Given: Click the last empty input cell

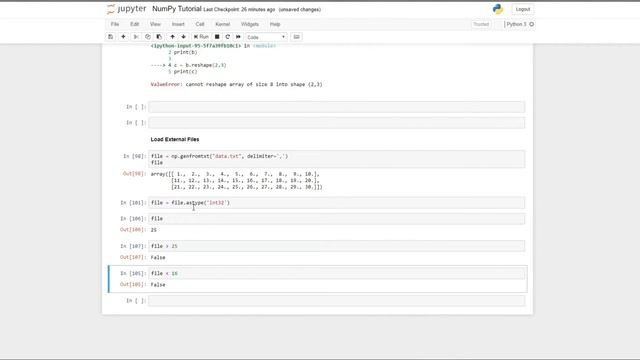Looking at the screenshot, I should tap(337, 301).
